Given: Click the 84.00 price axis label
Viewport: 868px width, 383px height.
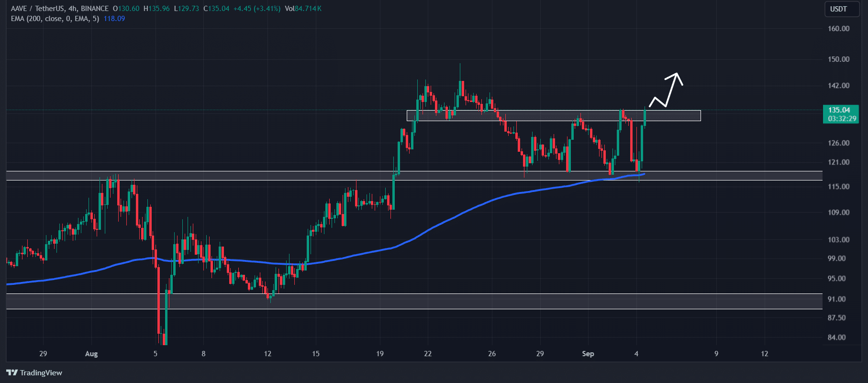Looking at the screenshot, I should [837, 338].
